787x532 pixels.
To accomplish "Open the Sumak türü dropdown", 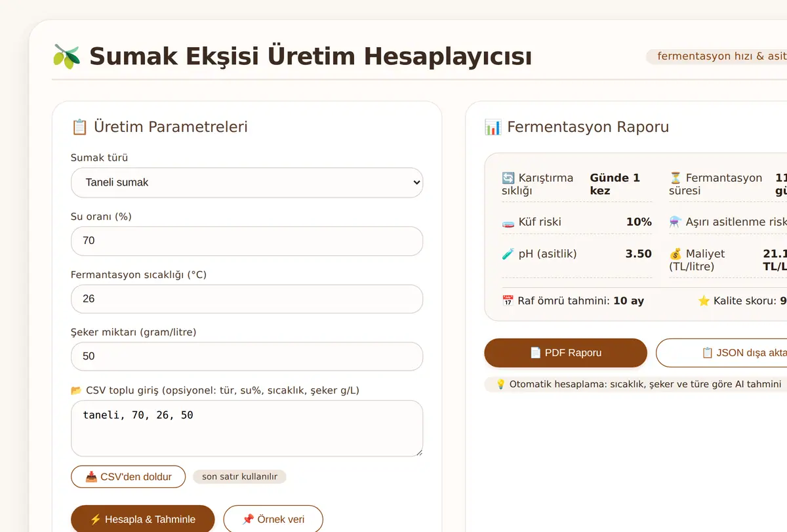I will pos(247,182).
